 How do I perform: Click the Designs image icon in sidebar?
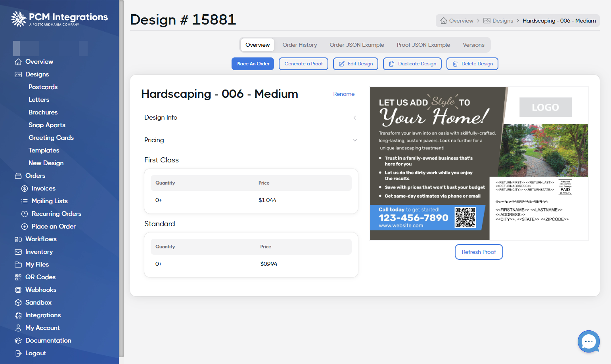tap(18, 74)
